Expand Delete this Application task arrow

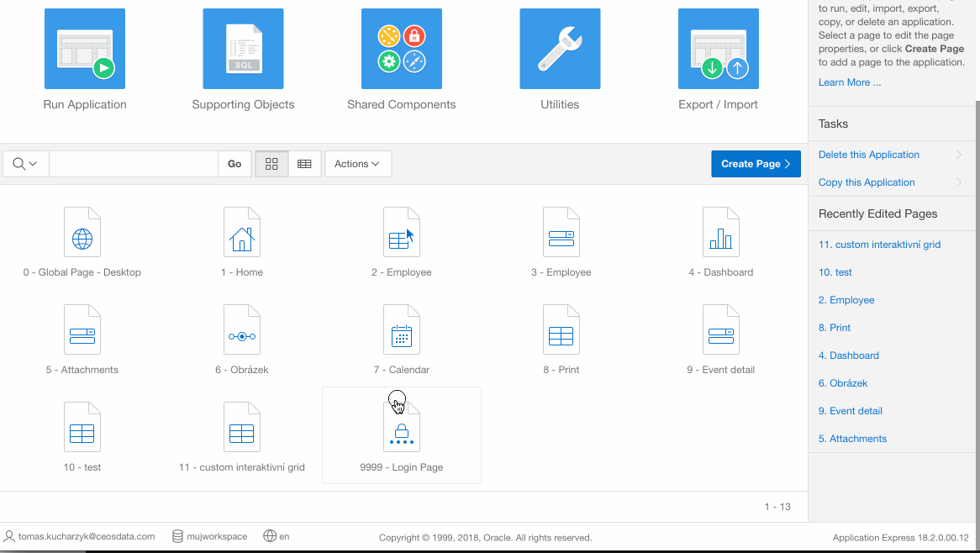tap(959, 155)
